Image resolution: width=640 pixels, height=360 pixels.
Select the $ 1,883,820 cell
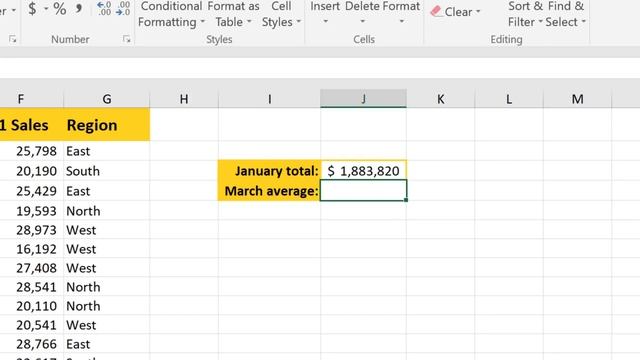(363, 171)
